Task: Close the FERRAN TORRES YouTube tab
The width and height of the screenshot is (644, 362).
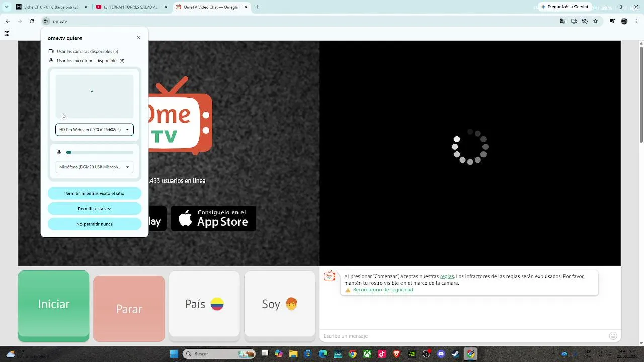Action: point(165,7)
